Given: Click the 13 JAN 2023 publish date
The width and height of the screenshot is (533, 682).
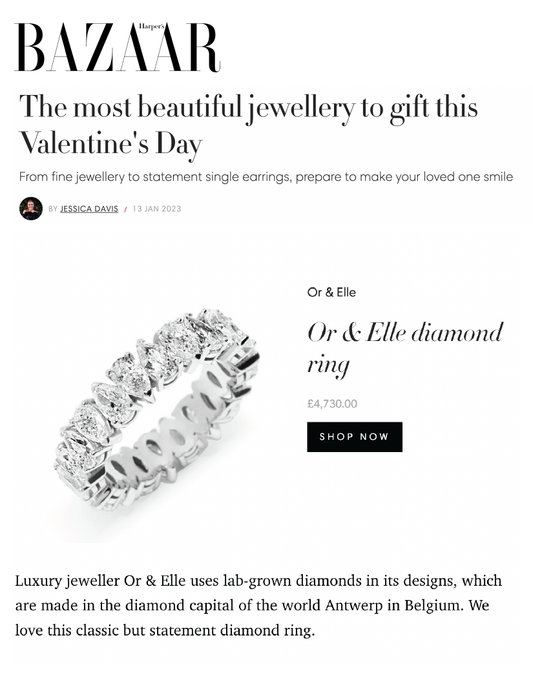Looking at the screenshot, I should tap(157, 209).
